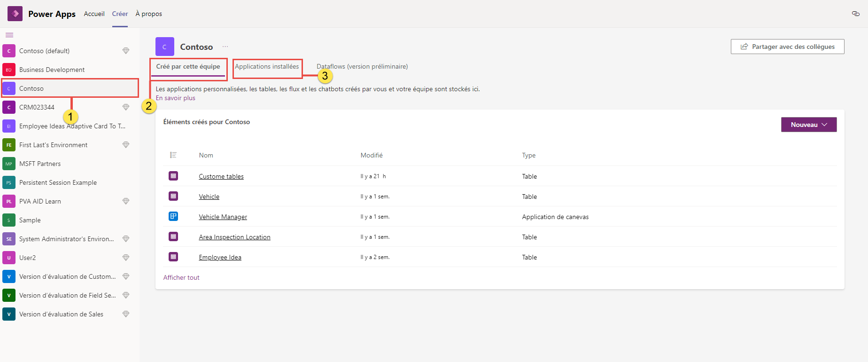Screen dimensions: 868x362
Task: Select Version d'évaluation de Custom... environment
Action: point(70,276)
